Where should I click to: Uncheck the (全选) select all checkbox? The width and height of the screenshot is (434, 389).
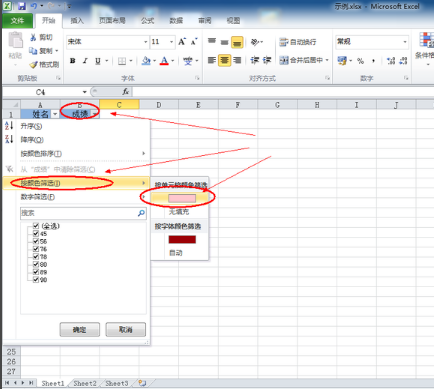[36, 226]
